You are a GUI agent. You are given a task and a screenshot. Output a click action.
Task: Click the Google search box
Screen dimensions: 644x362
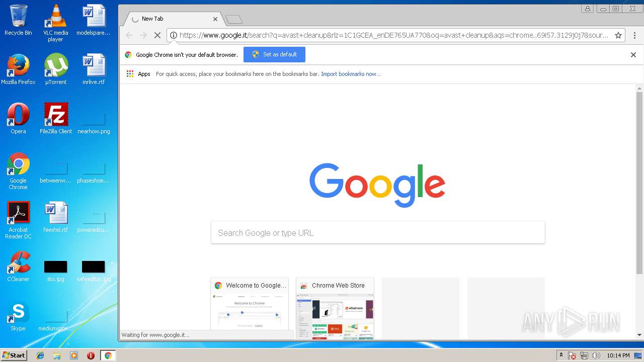click(378, 233)
